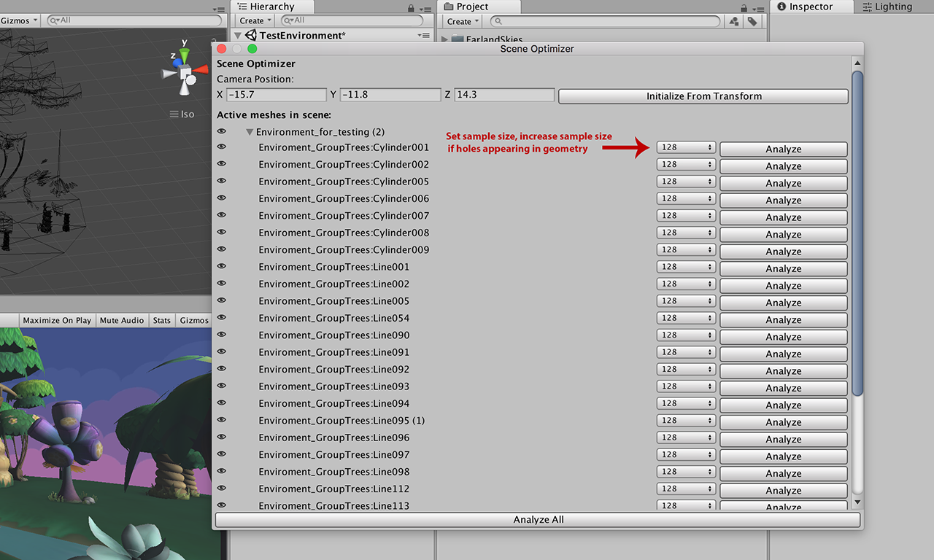Click the scene gizmo center cube
This screenshot has width=934, height=560.
pyautogui.click(x=185, y=72)
